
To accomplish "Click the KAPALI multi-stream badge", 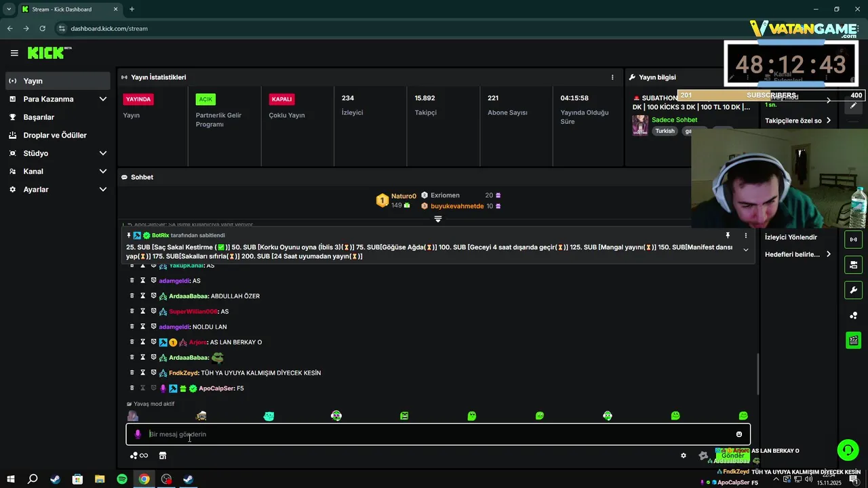I will 281,99.
